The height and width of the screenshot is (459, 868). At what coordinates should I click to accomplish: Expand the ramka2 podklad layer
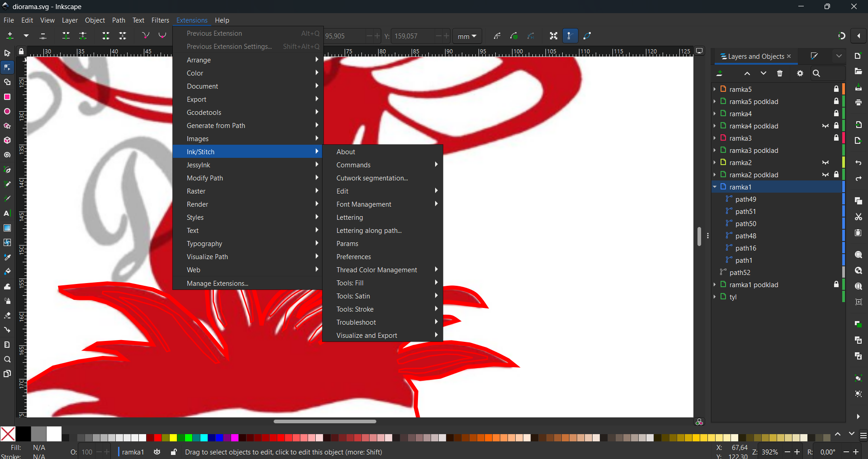click(715, 175)
